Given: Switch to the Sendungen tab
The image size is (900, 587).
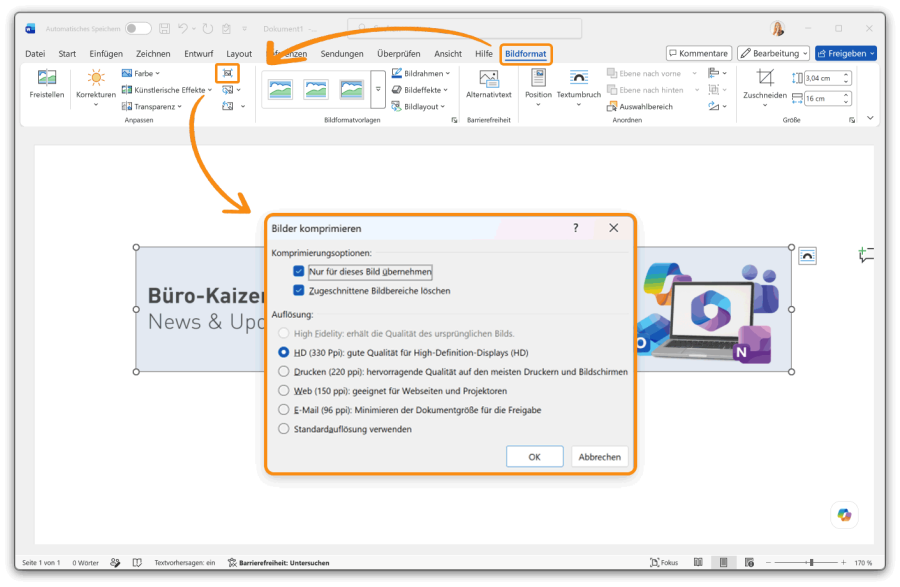Looking at the screenshot, I should pos(342,53).
